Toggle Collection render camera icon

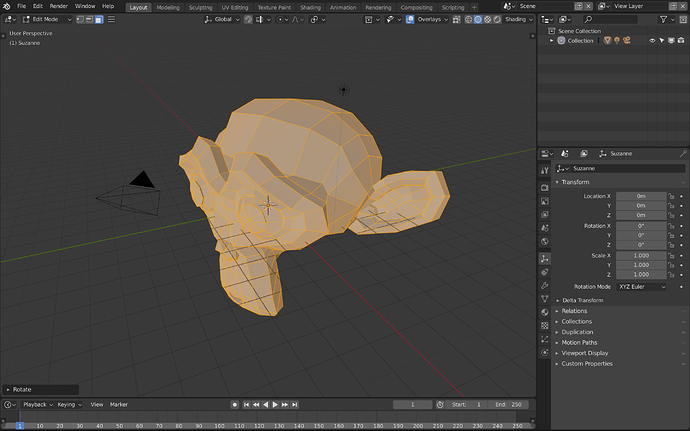[x=681, y=41]
